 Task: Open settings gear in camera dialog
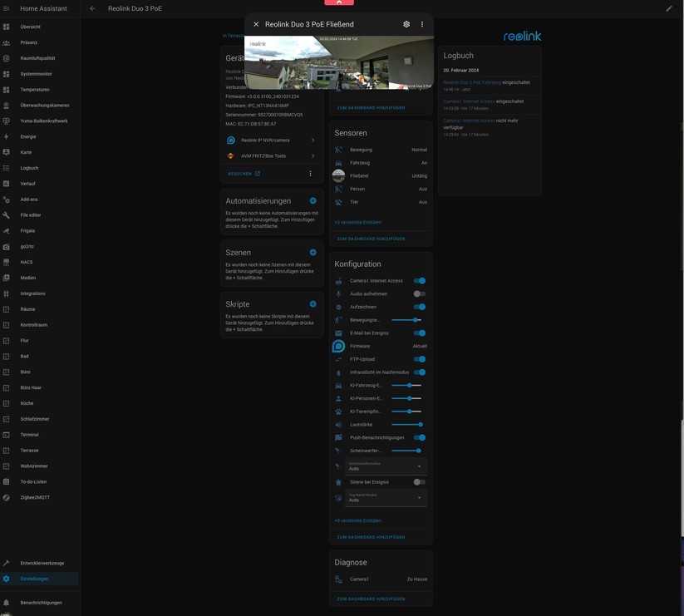click(406, 24)
